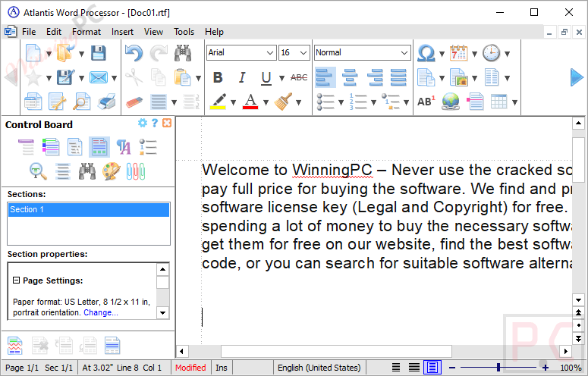Click the document vertical scroll down arrow
The image size is (588, 376).
[x=578, y=299]
